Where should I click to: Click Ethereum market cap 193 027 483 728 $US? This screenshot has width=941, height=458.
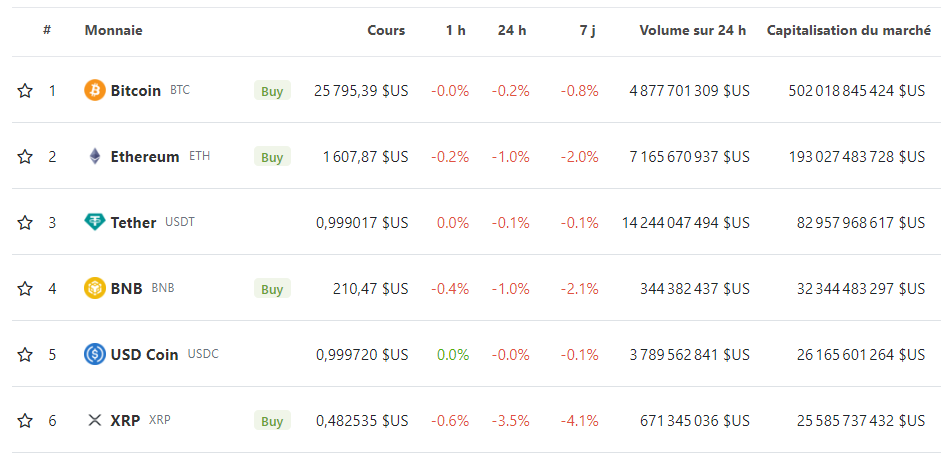click(857, 157)
